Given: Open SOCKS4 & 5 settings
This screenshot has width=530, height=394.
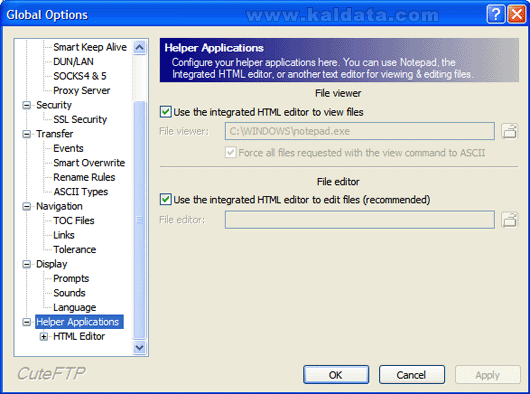Looking at the screenshot, I should tap(80, 76).
